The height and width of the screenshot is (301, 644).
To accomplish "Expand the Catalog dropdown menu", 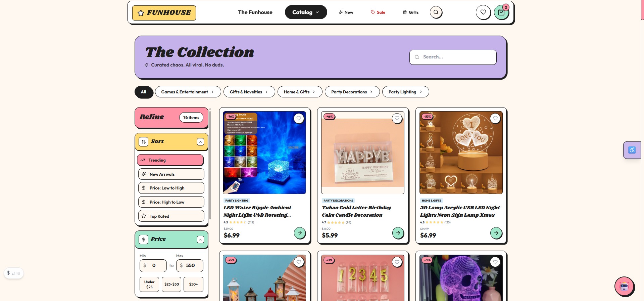I will tap(306, 12).
